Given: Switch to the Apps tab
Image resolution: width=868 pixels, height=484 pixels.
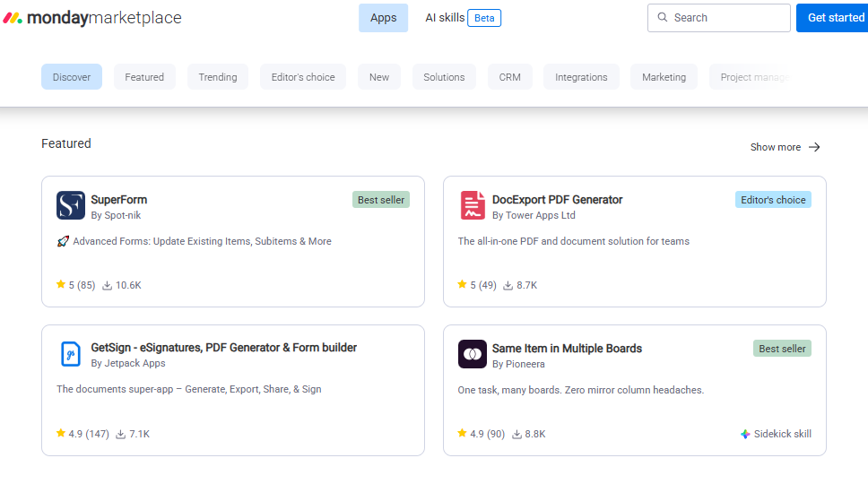Looking at the screenshot, I should [383, 18].
